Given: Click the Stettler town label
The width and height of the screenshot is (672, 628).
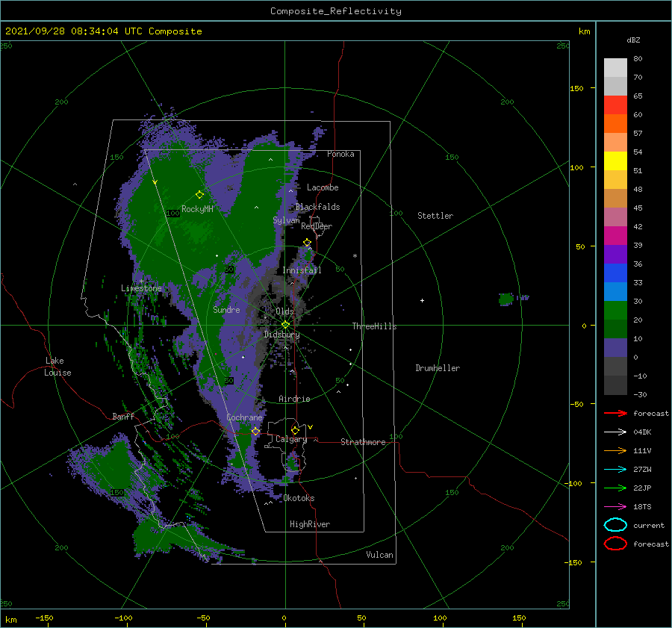Looking at the screenshot, I should click(435, 216).
